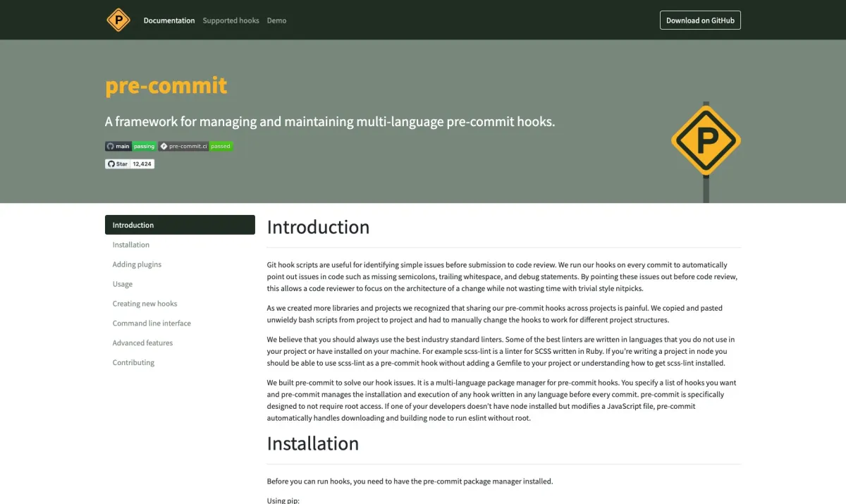Click the GitHub Star button
This screenshot has width=846, height=504.
pos(117,164)
